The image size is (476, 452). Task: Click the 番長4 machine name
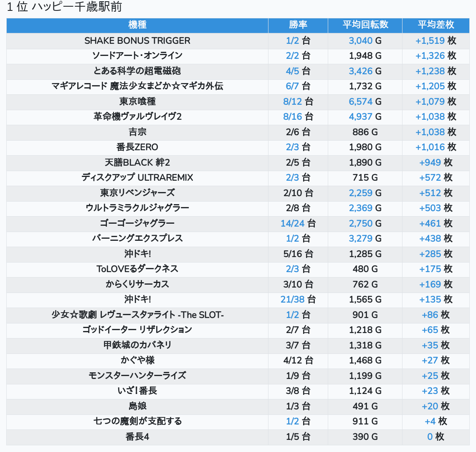137,437
